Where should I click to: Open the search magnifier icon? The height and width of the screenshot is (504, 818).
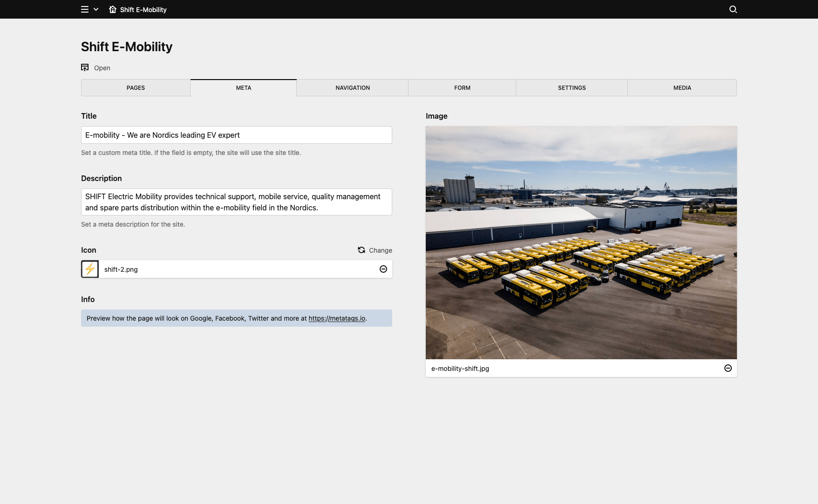point(733,9)
